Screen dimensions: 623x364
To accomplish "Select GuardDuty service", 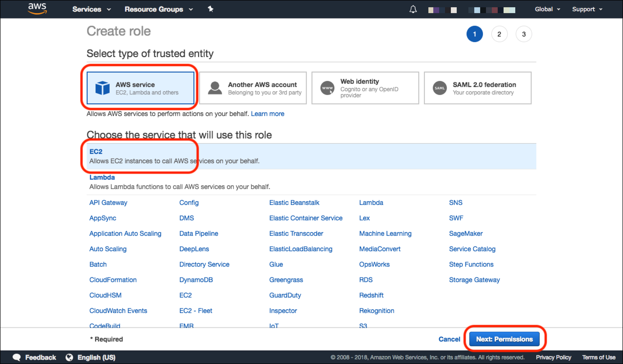I will coord(285,295).
